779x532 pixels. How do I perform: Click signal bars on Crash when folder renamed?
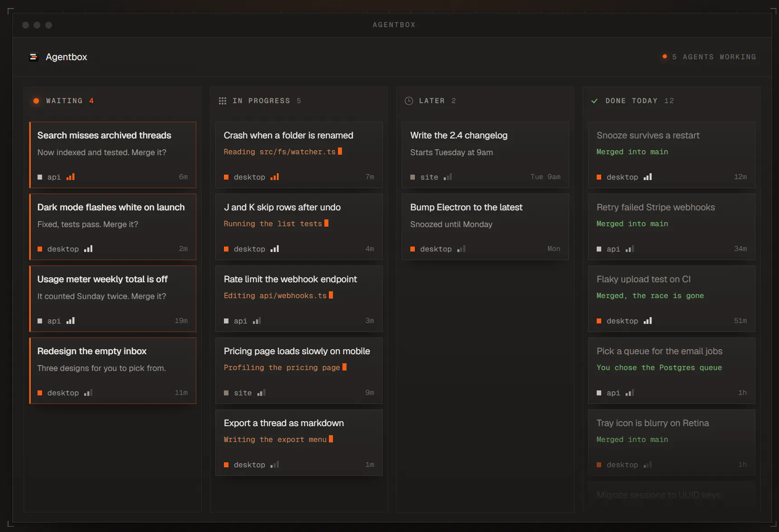pyautogui.click(x=275, y=177)
